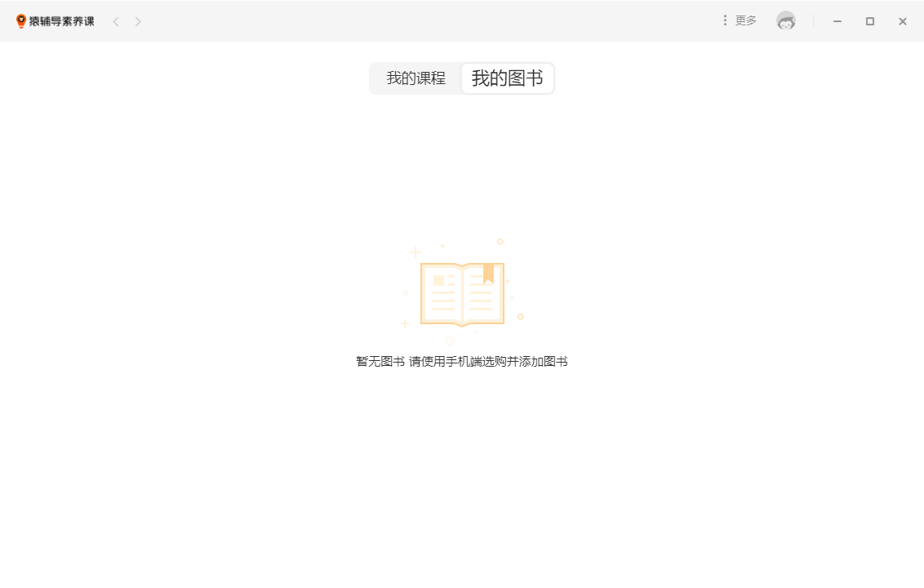Image resolution: width=924 pixels, height=588 pixels.
Task: Click the app title 猿辅导素养课 text
Action: pos(64,20)
